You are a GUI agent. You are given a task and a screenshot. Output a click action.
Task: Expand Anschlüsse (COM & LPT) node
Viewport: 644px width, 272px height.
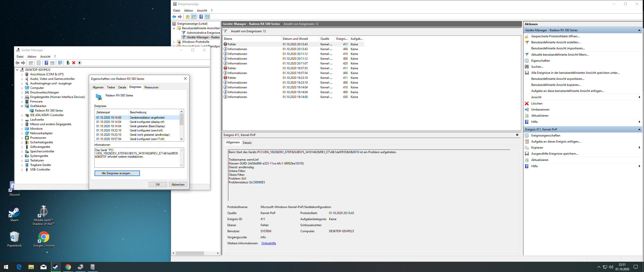22,74
